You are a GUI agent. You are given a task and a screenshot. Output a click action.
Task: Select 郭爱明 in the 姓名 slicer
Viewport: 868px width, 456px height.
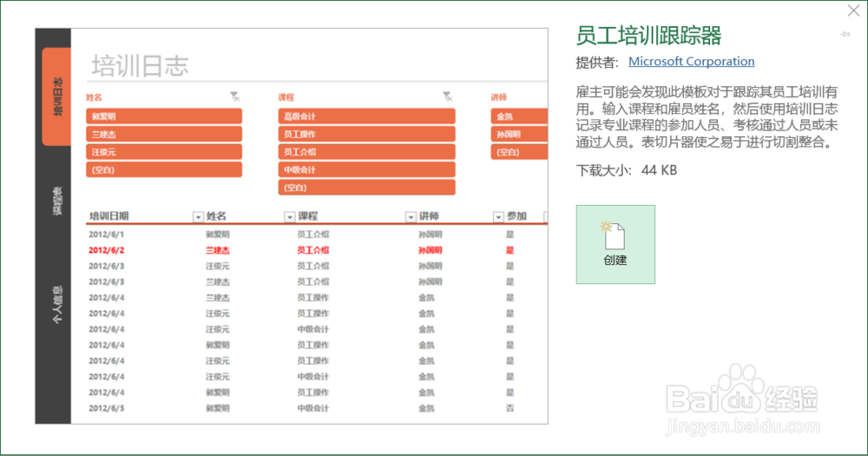click(164, 116)
